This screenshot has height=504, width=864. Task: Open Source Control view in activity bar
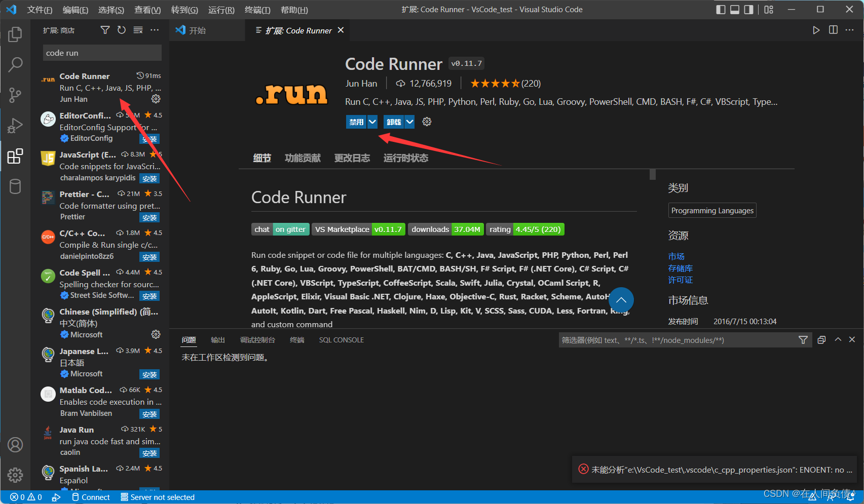(15, 95)
